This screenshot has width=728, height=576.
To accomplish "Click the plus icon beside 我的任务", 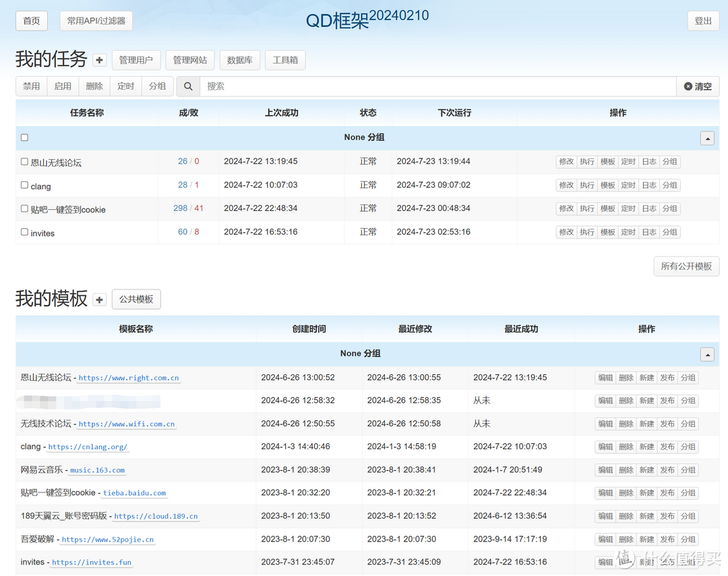I will 99,60.
